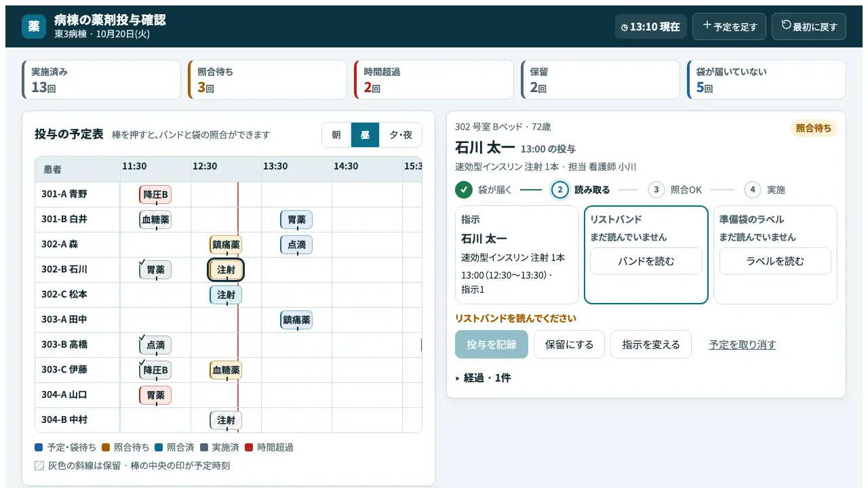Click the green check icon for 袋が届く
Viewport: 868px width, 488px height.
pos(464,190)
